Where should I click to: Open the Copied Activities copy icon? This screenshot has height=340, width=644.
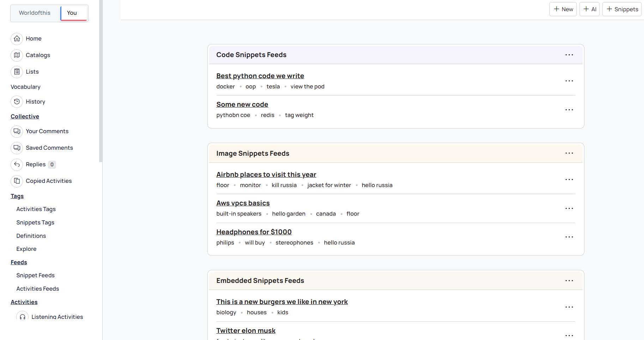[17, 181]
